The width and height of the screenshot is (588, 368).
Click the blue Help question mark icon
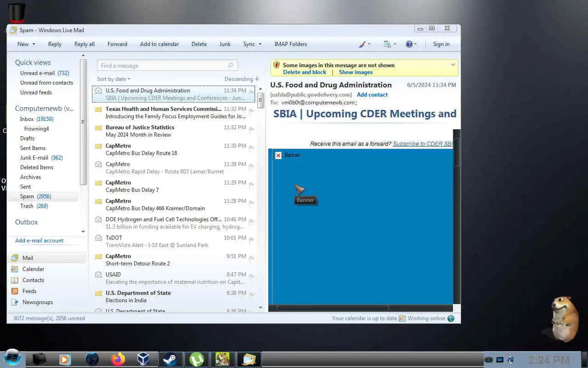(x=409, y=44)
